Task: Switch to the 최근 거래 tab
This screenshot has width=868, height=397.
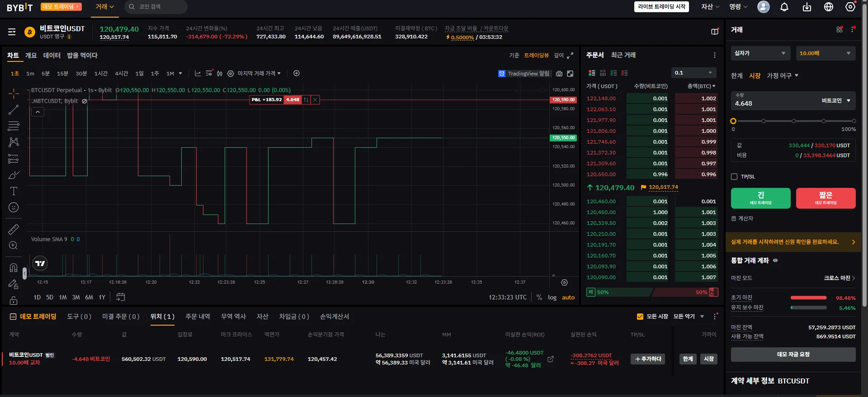Action: point(623,55)
